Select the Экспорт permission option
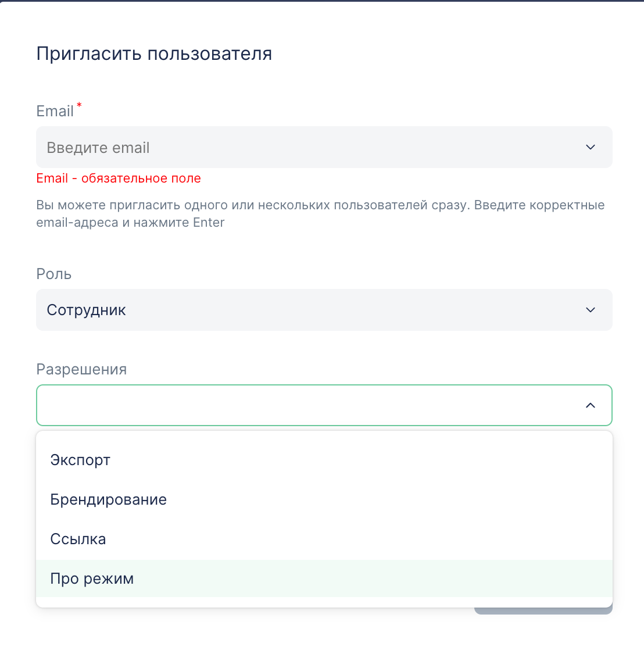The image size is (644, 650). (x=80, y=460)
